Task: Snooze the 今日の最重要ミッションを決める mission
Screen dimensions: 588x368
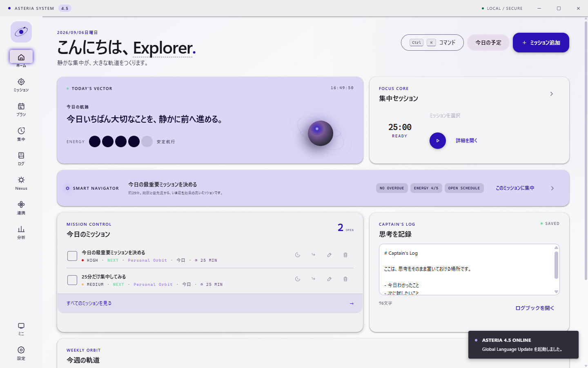Action: [298, 255]
